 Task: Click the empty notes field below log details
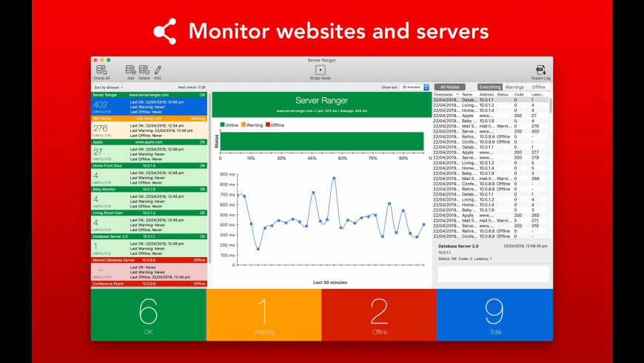493,274
